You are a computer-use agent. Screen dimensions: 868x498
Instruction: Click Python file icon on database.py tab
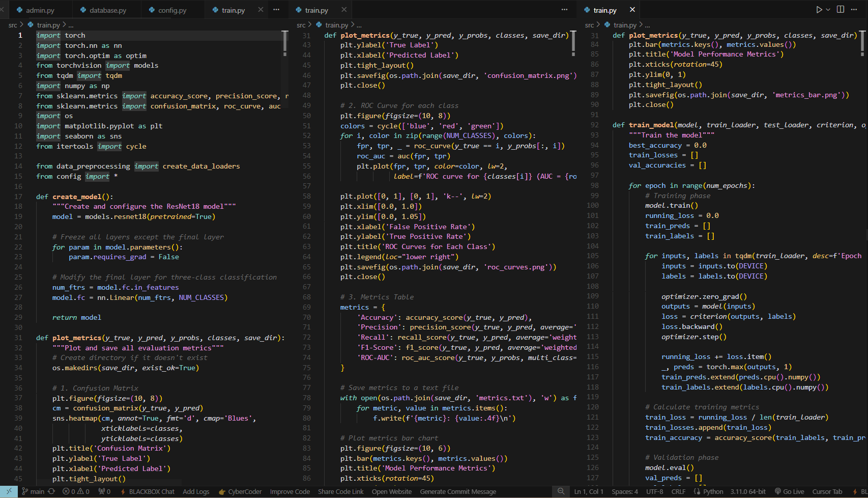[x=83, y=10]
